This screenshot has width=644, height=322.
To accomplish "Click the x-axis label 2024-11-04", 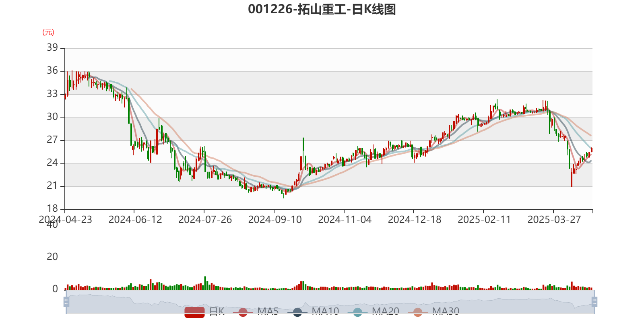I will (345, 220).
